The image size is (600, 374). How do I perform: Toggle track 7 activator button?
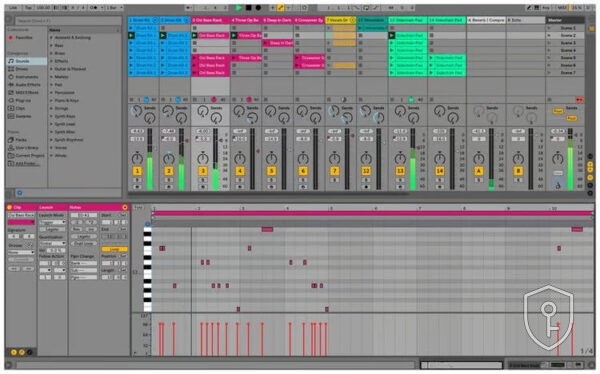point(334,171)
